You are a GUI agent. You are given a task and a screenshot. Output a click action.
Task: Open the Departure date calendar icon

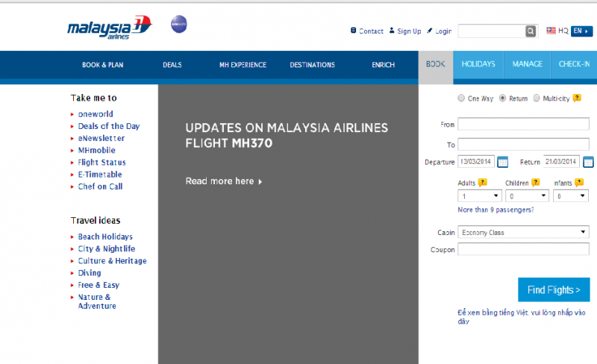[x=502, y=162]
